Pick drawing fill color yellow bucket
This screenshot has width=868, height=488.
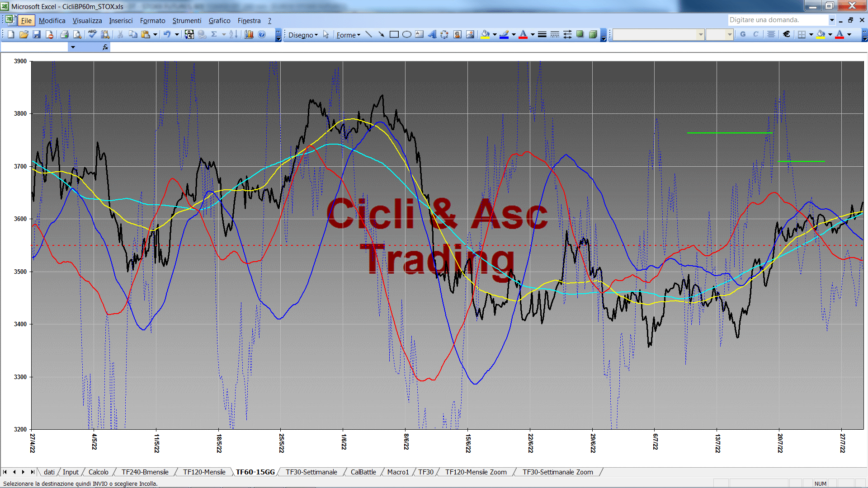coord(486,34)
